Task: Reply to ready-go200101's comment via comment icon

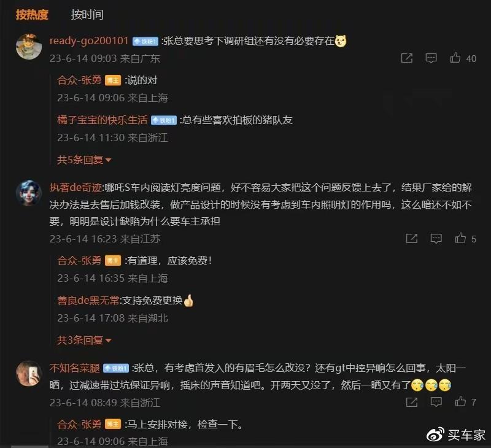Action: [431, 58]
